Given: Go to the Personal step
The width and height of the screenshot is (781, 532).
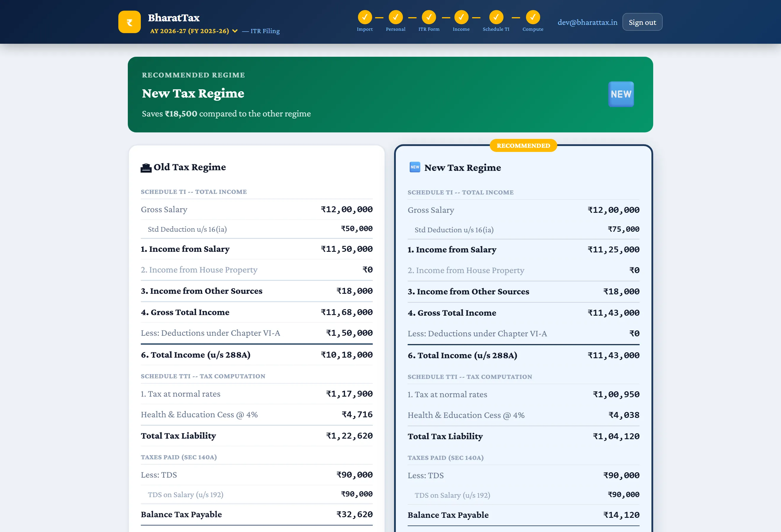Looking at the screenshot, I should 396,21.
